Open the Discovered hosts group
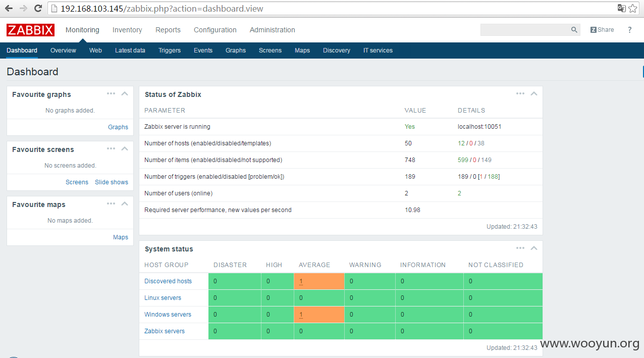The image size is (644, 358). click(168, 281)
